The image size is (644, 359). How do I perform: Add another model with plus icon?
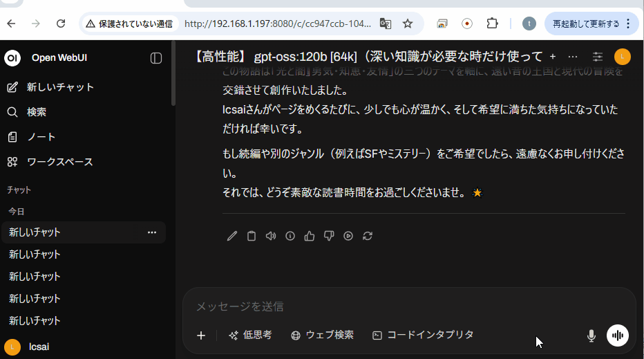pyautogui.click(x=553, y=57)
